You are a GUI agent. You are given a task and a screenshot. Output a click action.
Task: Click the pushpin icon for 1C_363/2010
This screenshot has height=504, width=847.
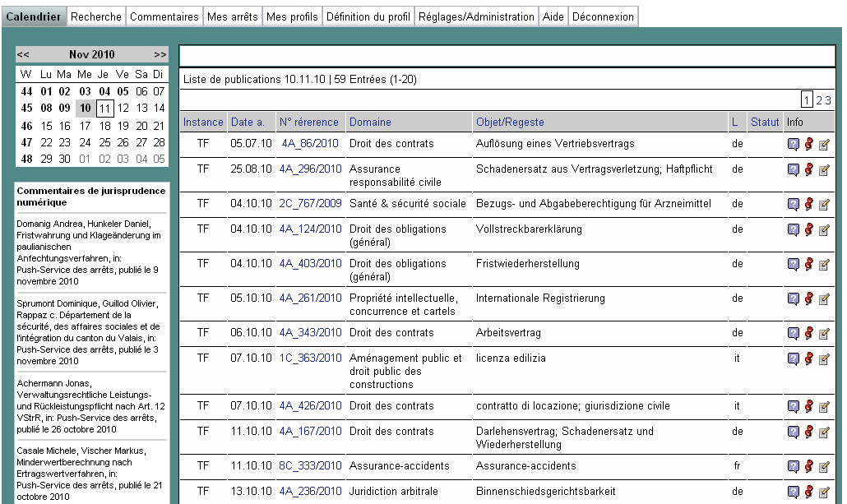(808, 358)
